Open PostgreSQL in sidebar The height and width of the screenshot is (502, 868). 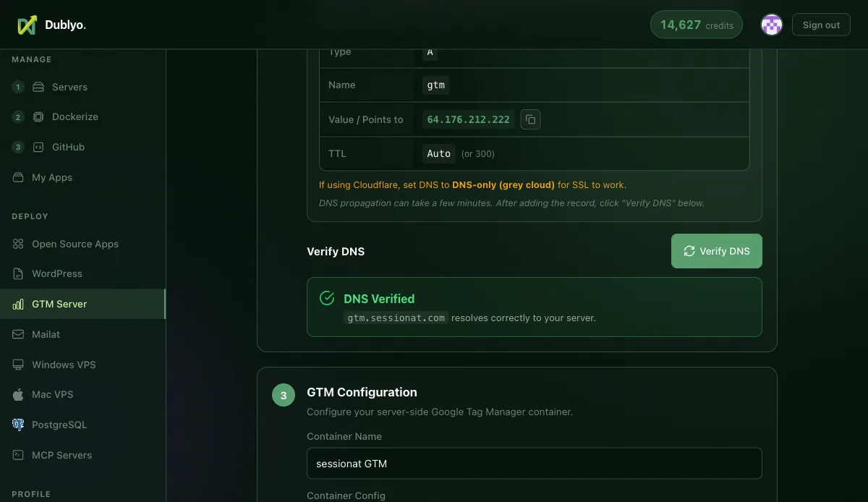pyautogui.click(x=82, y=425)
